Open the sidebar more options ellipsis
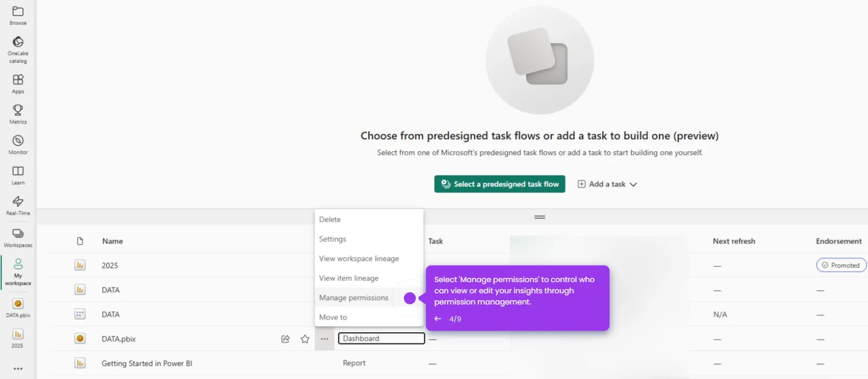The image size is (868, 379). click(x=18, y=368)
